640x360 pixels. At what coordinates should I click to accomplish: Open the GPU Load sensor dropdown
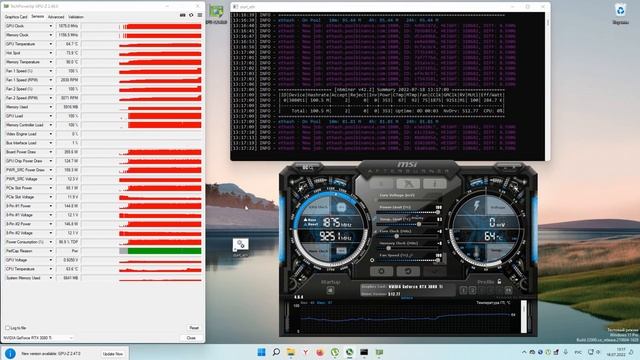pyautogui.click(x=51, y=116)
